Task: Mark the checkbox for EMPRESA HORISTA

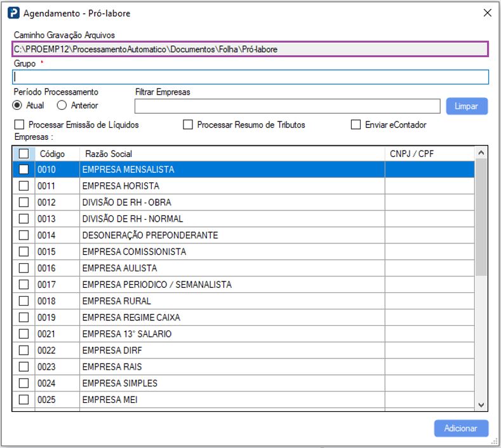Action: (x=23, y=186)
